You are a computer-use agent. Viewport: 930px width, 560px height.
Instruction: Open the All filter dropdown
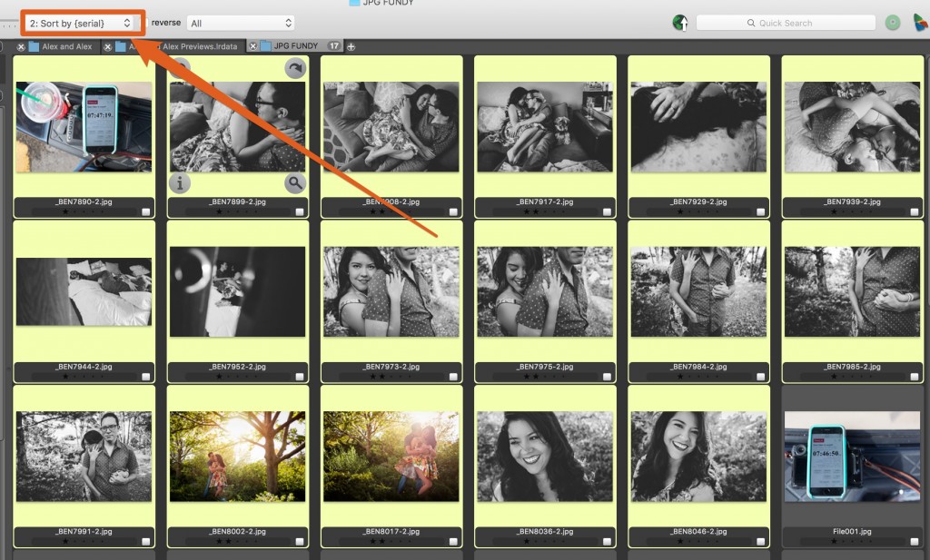tap(240, 23)
